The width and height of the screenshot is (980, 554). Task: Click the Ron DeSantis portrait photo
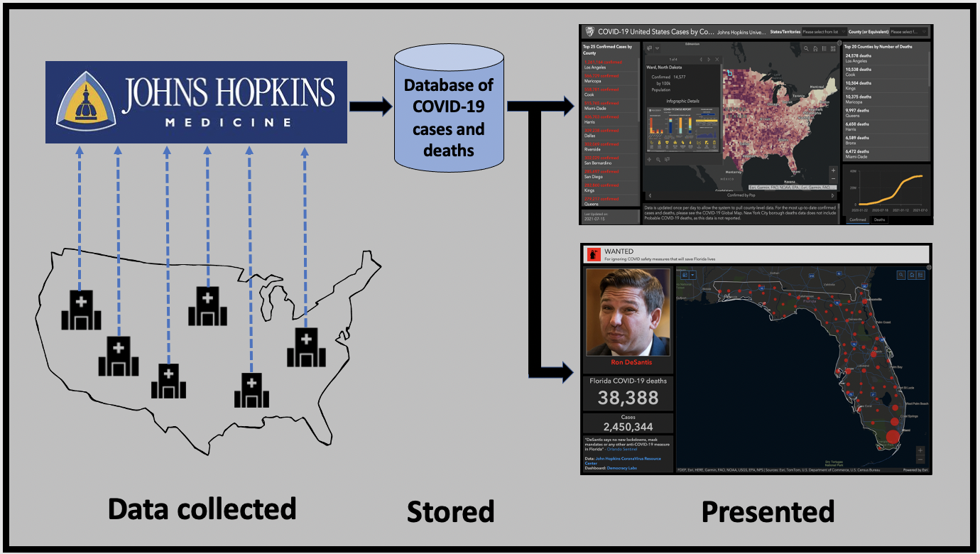tap(628, 312)
